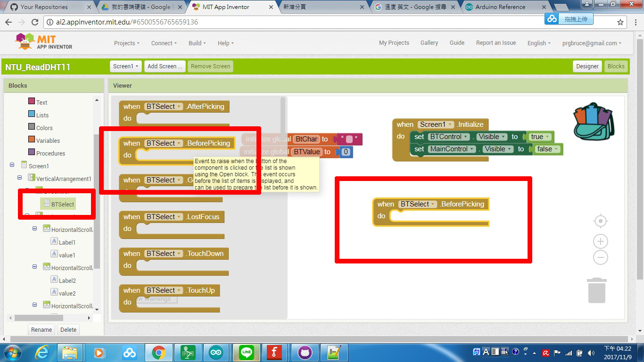
Task: Pick the BTSelect.AfterPicking block from drawer
Action: point(174,113)
